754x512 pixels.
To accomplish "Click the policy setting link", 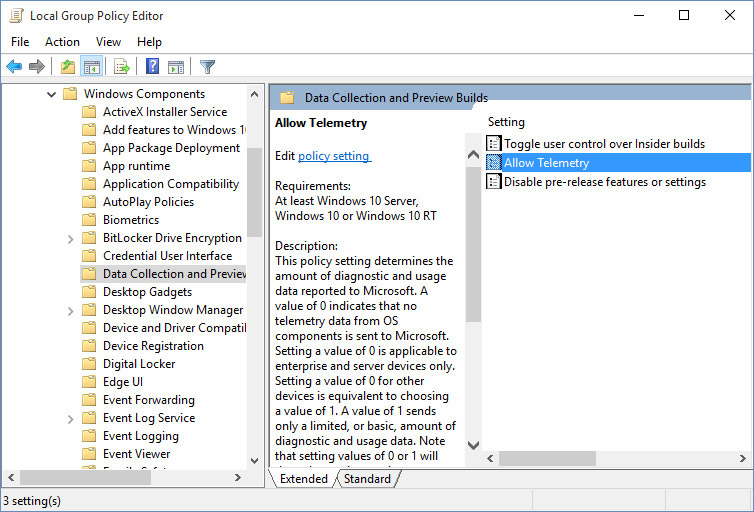I will coord(334,156).
